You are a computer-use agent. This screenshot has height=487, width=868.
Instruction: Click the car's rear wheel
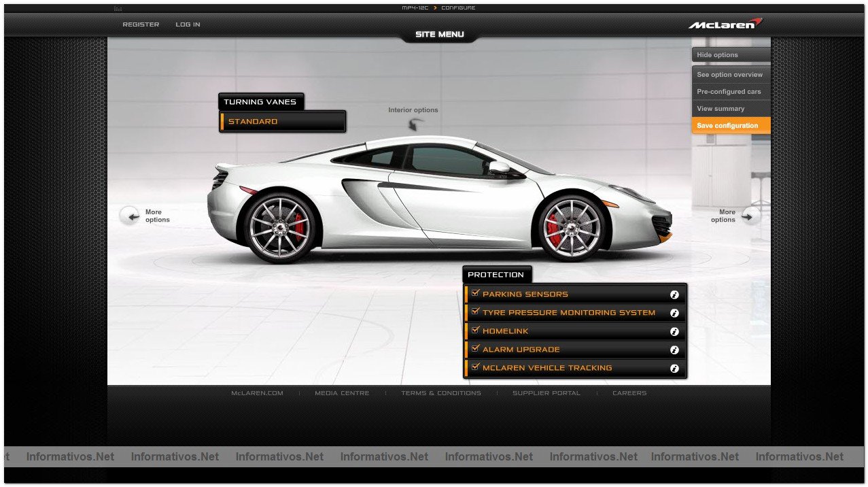tap(279, 227)
